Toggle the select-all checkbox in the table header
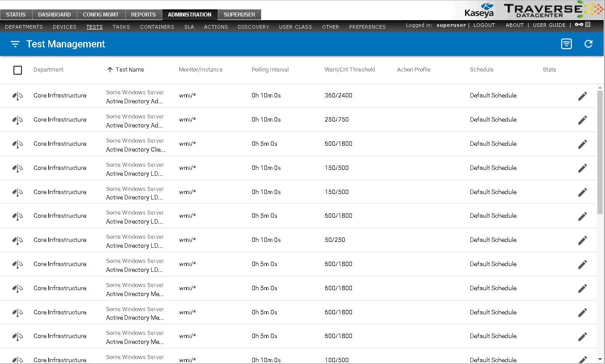 [17, 70]
